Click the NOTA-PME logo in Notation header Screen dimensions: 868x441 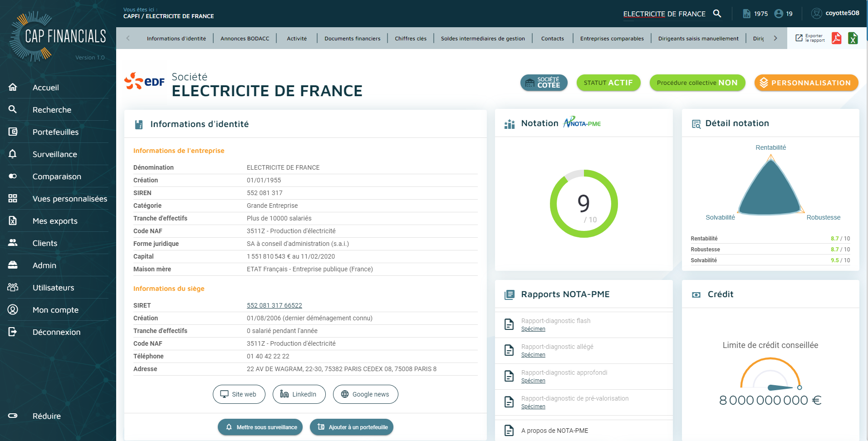[582, 122]
